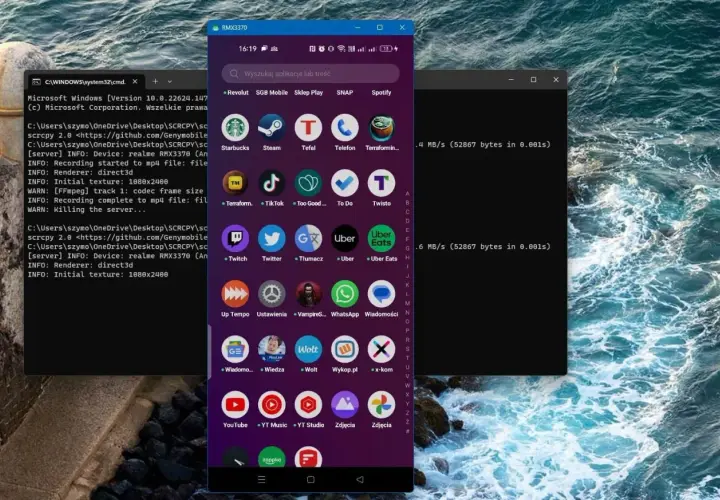Screen dimensions: 720x500
Task: Open the Wiadomo... Google News app
Action: tap(235, 349)
